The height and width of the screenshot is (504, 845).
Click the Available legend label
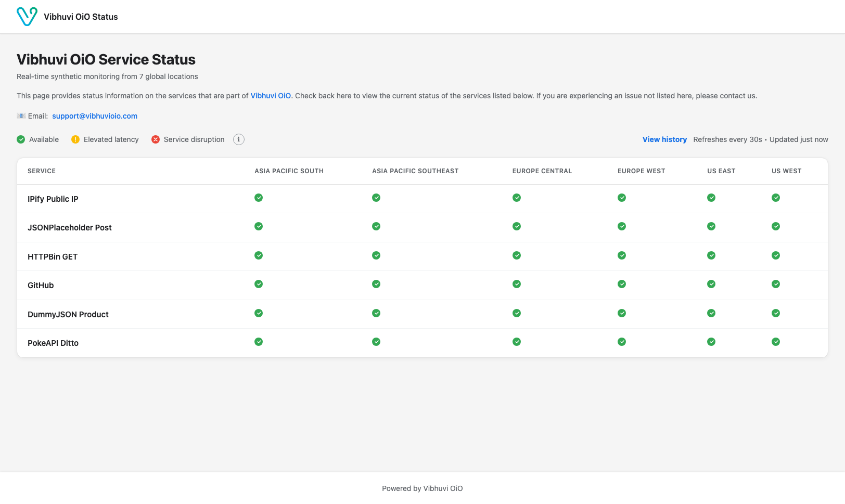point(44,139)
